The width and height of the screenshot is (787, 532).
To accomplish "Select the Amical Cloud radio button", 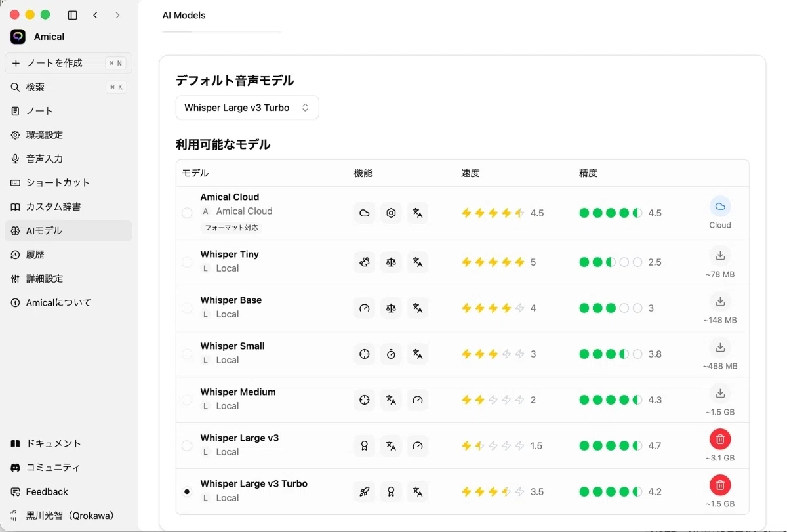I will (187, 213).
